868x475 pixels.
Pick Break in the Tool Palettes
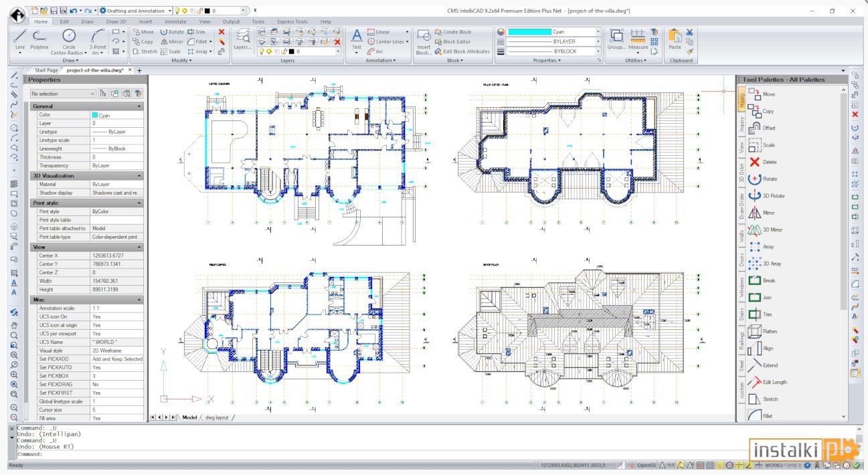(x=761, y=280)
